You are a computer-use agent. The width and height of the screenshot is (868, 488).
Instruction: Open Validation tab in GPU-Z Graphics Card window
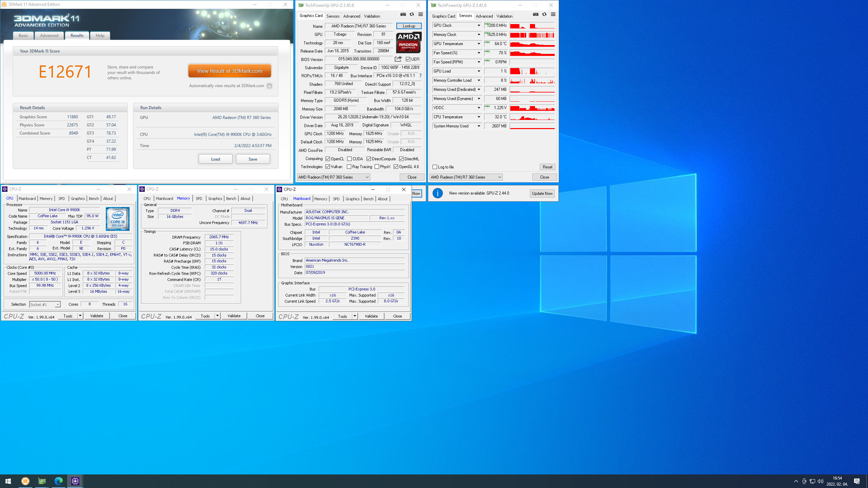coord(372,16)
